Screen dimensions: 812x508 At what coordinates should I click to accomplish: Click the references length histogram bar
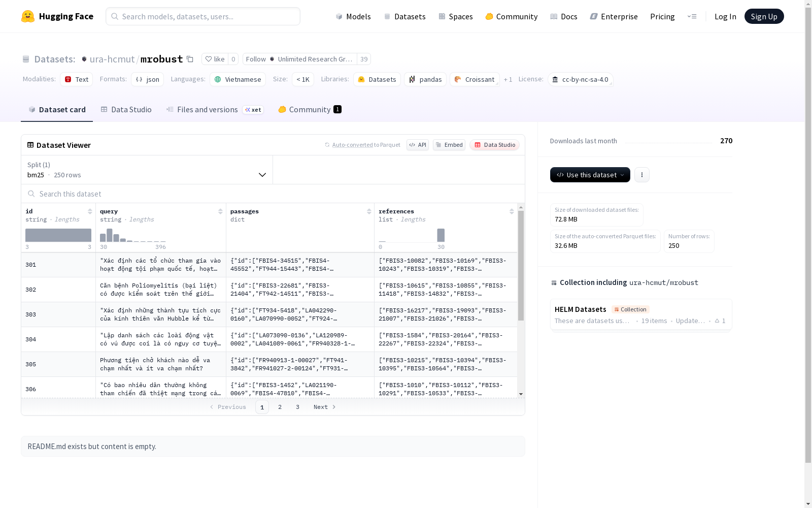pyautogui.click(x=441, y=235)
